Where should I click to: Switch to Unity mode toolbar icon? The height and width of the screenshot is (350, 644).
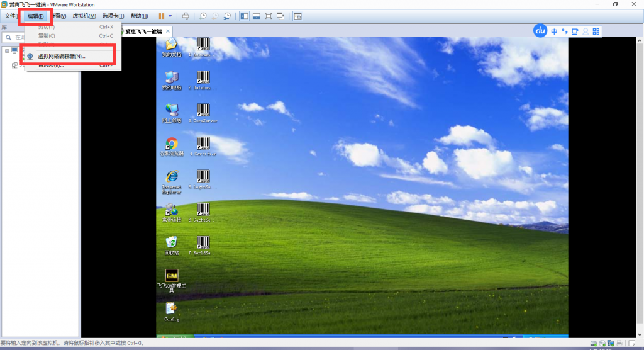pyautogui.click(x=280, y=16)
